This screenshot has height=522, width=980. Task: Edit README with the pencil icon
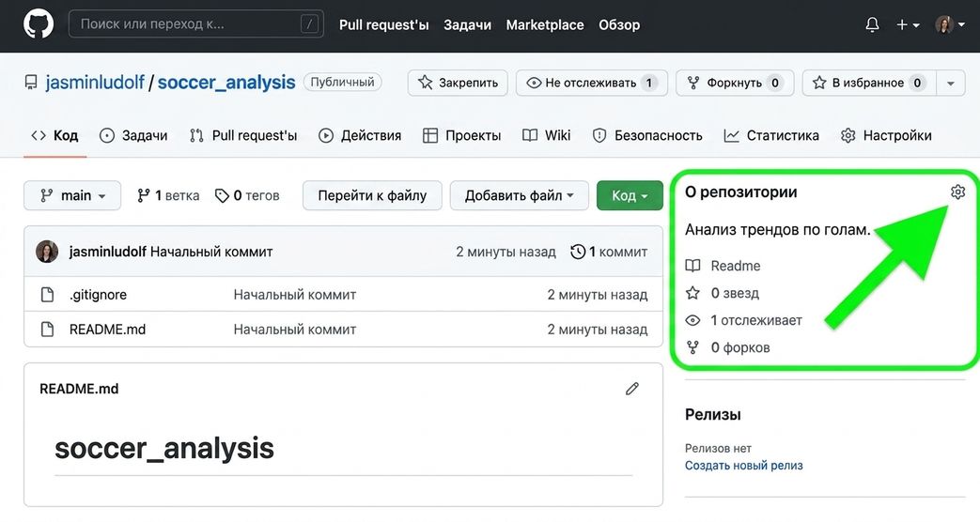631,389
